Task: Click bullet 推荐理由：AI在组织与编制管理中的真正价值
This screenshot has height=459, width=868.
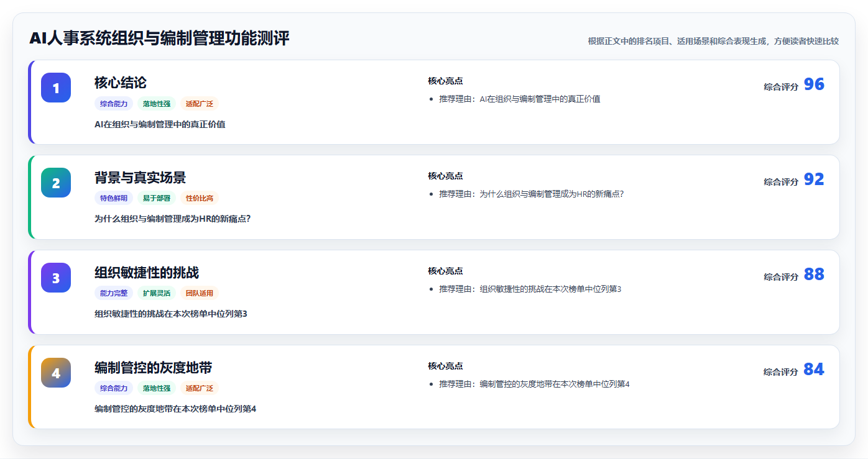Action: (x=520, y=99)
